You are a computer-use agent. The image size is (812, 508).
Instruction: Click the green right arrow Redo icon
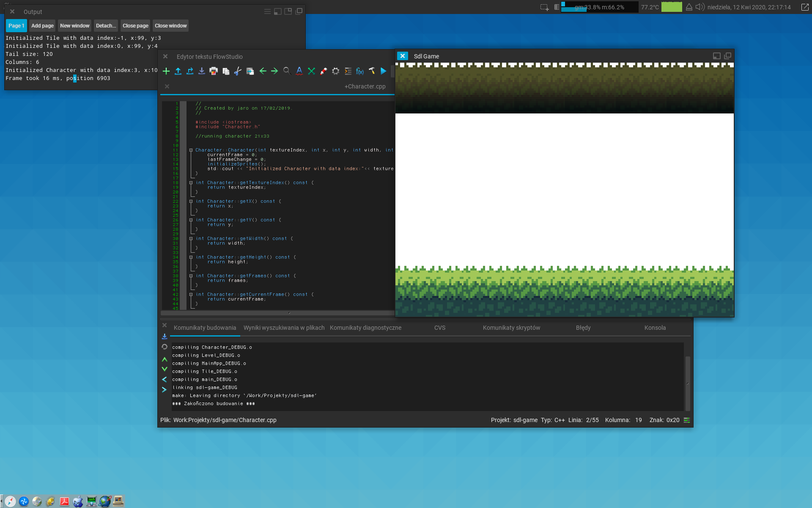274,71
